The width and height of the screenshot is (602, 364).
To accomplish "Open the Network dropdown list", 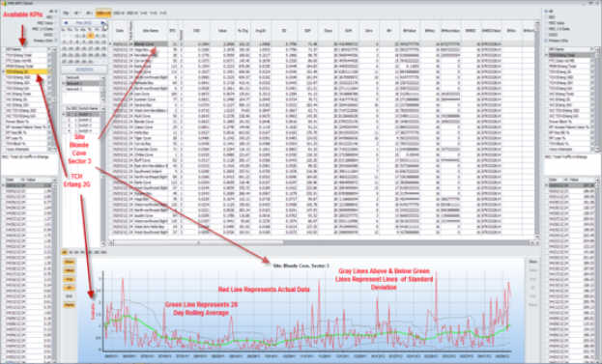I will pyautogui.click(x=102, y=78).
